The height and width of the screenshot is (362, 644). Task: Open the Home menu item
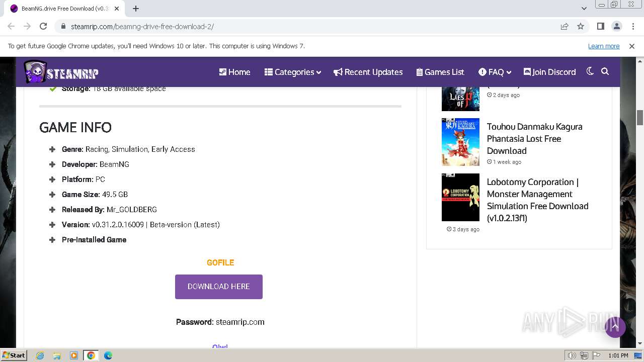tap(234, 72)
